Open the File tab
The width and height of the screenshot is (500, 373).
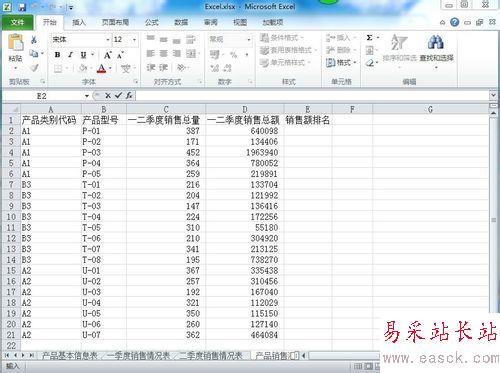coord(18,22)
